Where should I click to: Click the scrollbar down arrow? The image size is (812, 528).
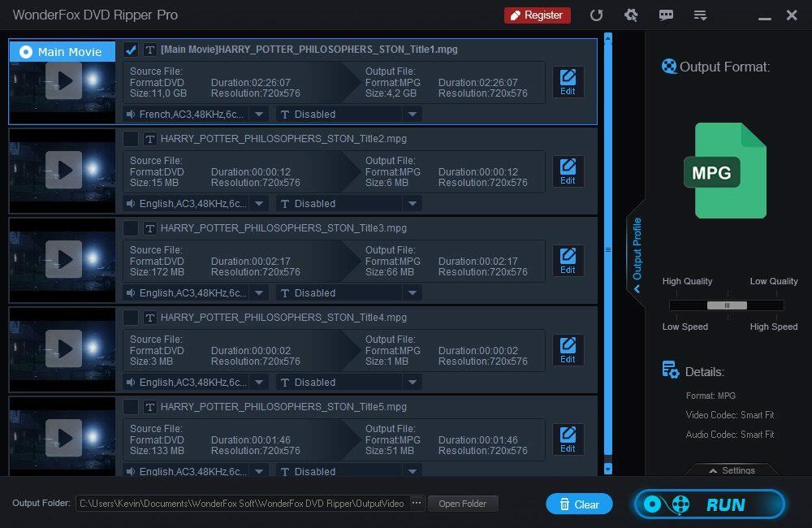[608, 469]
